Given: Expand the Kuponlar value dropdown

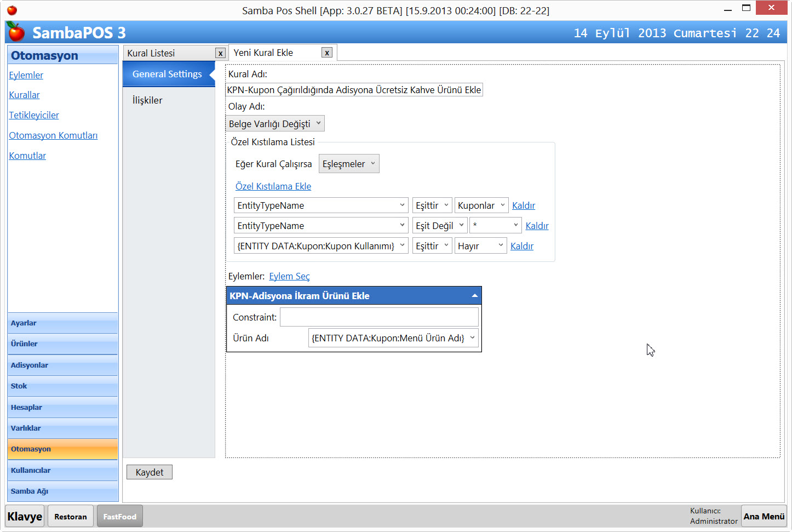Looking at the screenshot, I should tap(481, 205).
